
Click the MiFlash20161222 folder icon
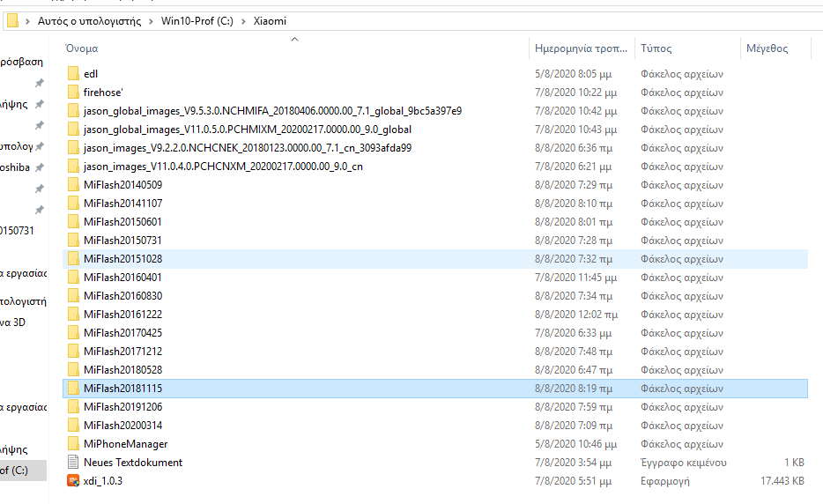click(x=73, y=315)
